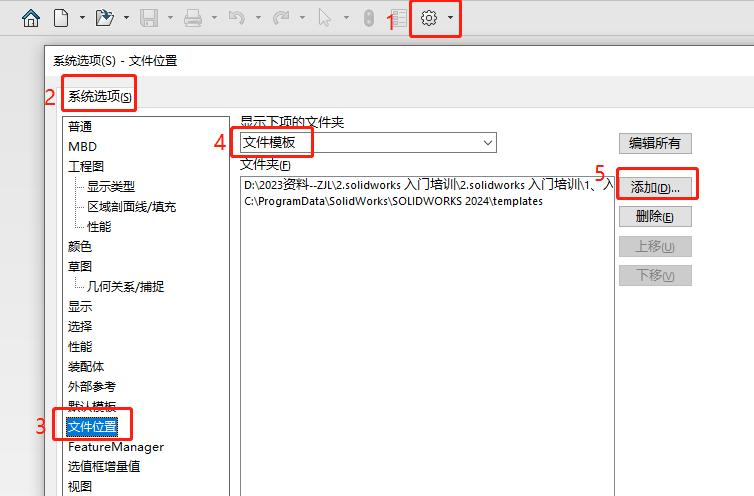Open Options with the gear icon
Viewport: 754px width, 496px height.
pos(429,18)
